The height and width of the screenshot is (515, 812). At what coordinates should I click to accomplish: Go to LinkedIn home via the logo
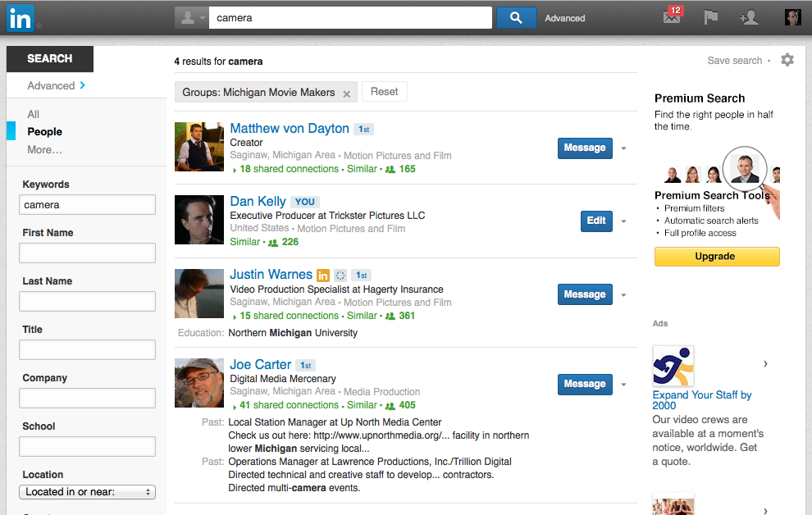21,18
